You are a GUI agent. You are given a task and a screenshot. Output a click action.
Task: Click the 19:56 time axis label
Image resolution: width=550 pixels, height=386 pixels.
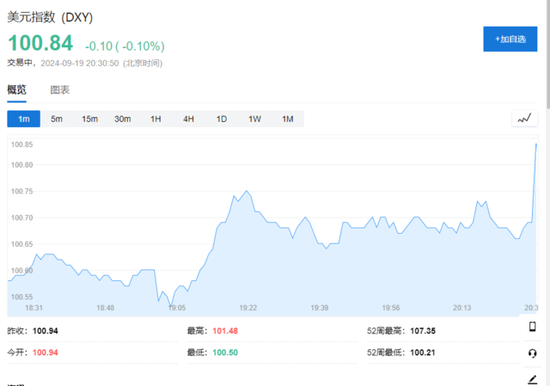point(391,308)
